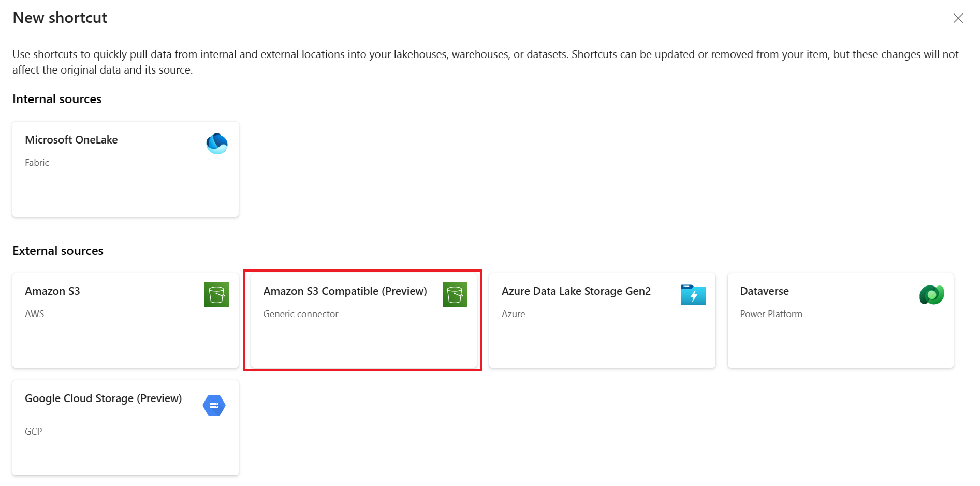Click the Amazon S3 green bucket icon
This screenshot has height=486, width=980.
tap(216, 295)
